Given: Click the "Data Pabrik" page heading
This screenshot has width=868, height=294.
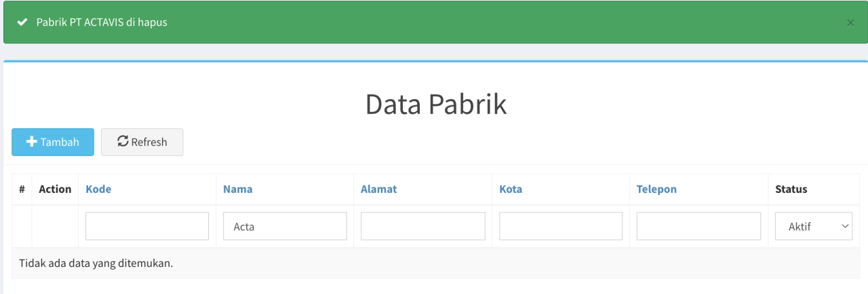Looking at the screenshot, I should [435, 105].
